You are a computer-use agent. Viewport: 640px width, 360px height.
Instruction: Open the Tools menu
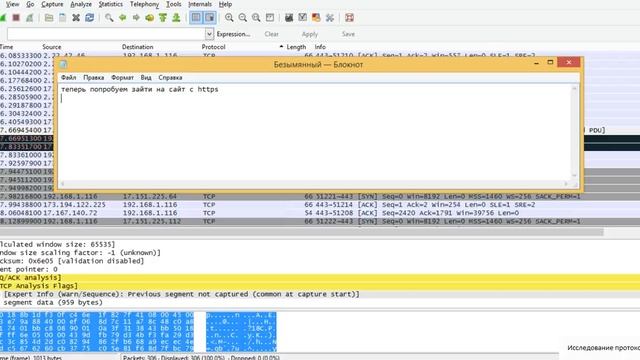[x=173, y=4]
